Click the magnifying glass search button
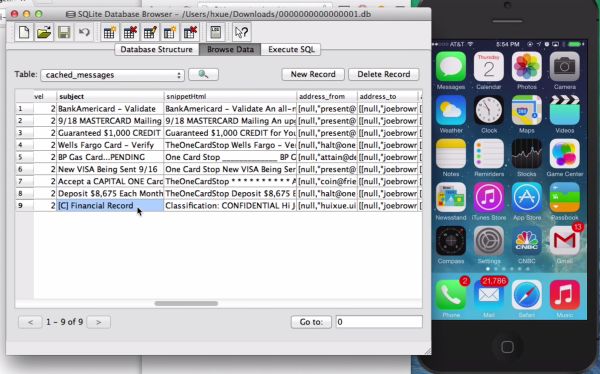 203,74
